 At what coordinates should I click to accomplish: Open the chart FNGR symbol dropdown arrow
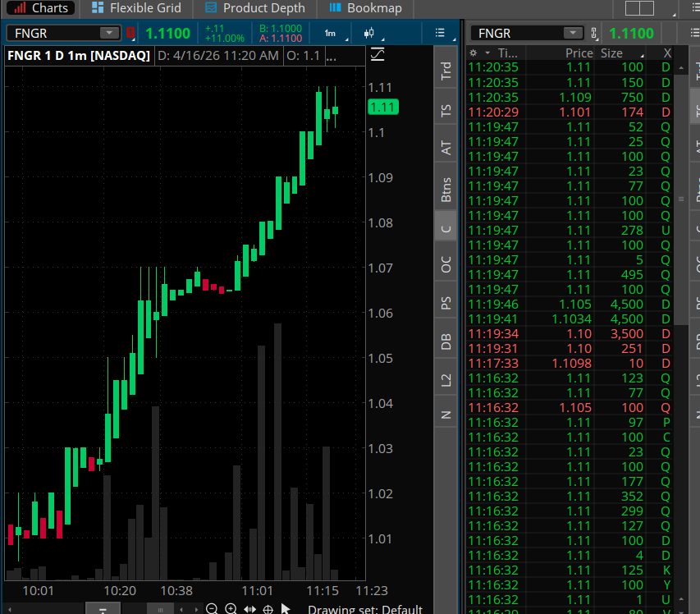tap(109, 33)
